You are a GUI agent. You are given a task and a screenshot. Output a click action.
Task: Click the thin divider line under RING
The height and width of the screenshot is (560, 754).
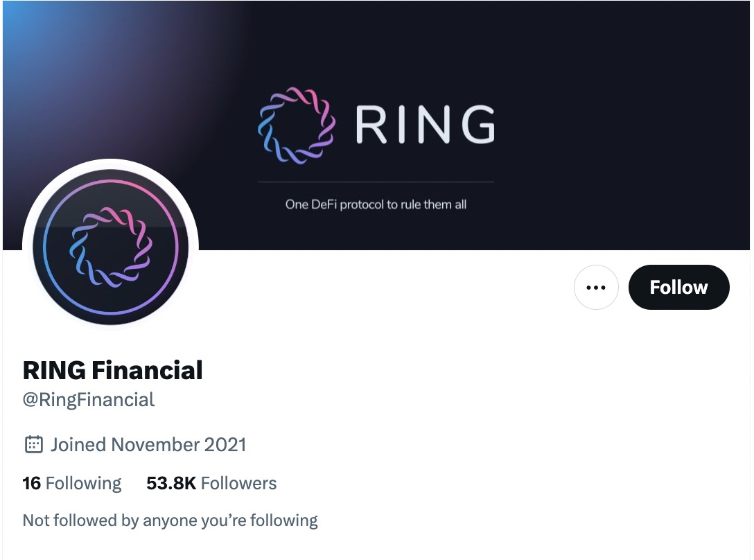(x=376, y=182)
